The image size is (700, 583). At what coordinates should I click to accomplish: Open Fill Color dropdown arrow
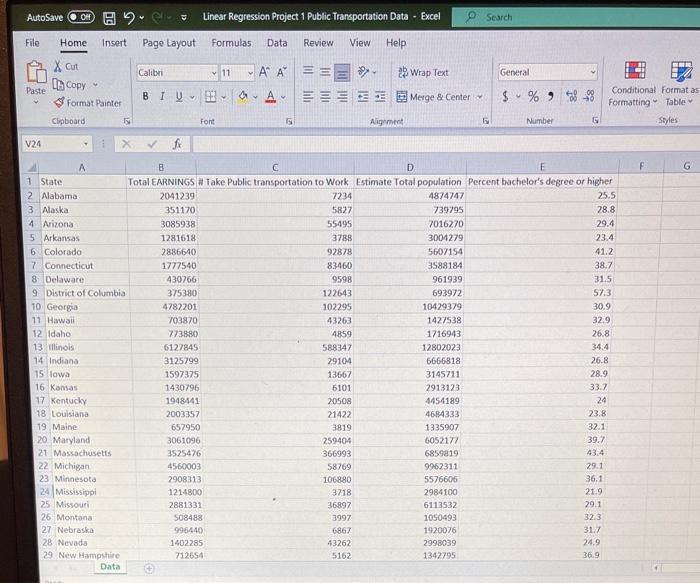click(255, 97)
